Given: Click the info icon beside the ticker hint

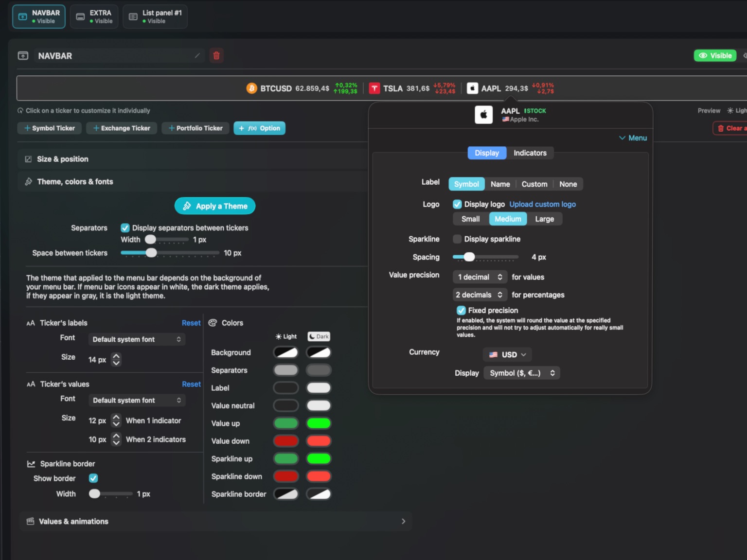Looking at the screenshot, I should (20, 111).
